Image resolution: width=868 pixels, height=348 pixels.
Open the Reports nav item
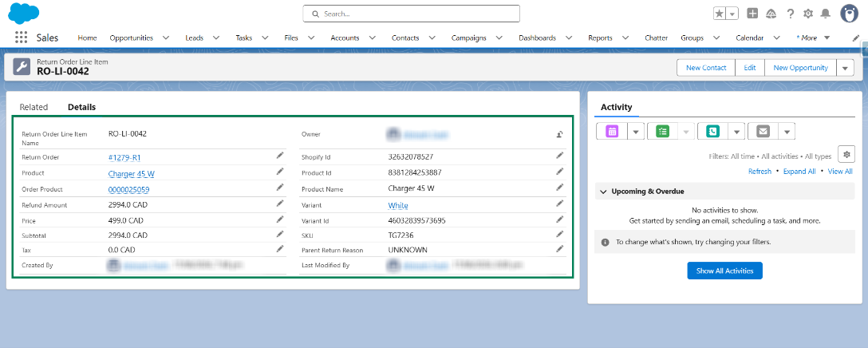[x=600, y=38]
